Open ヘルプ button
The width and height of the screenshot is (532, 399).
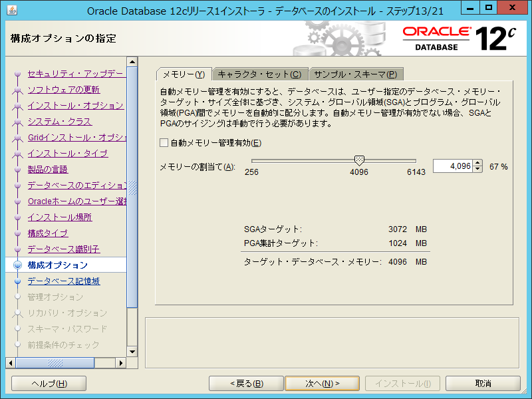(49, 384)
